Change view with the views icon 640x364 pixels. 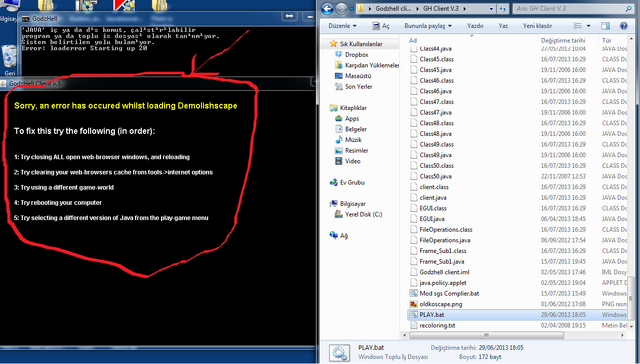578,26
